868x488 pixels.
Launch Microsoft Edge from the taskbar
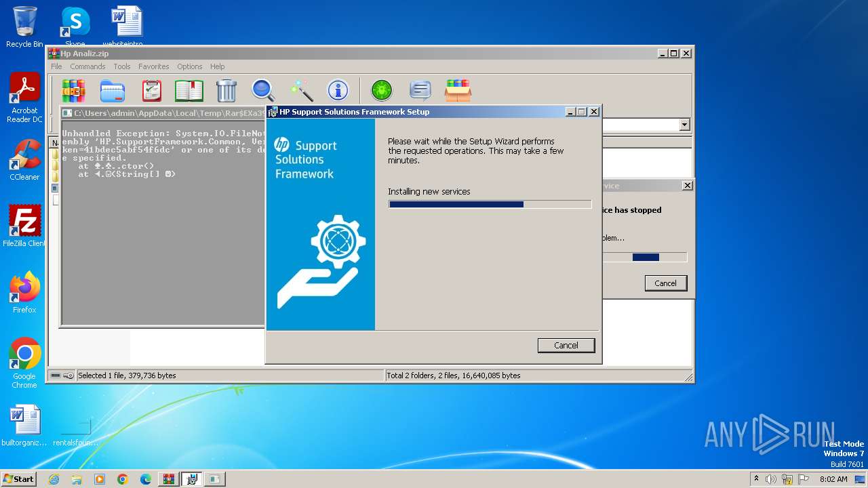(x=146, y=479)
